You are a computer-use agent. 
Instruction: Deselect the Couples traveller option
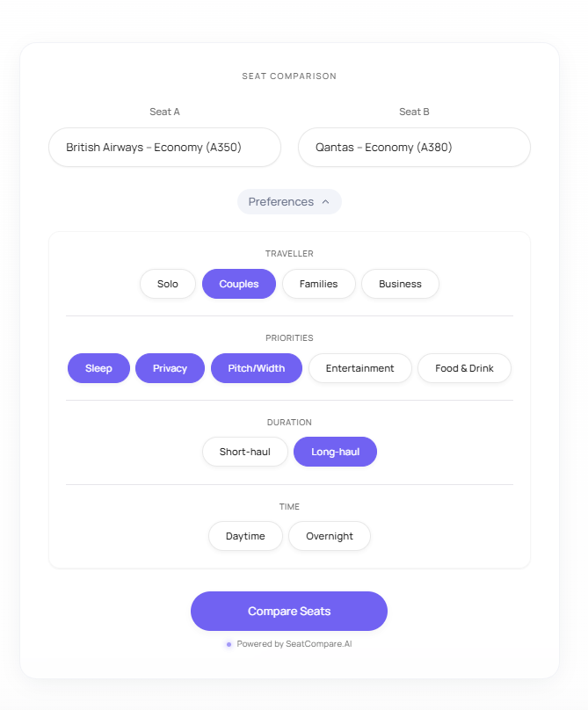(x=238, y=284)
